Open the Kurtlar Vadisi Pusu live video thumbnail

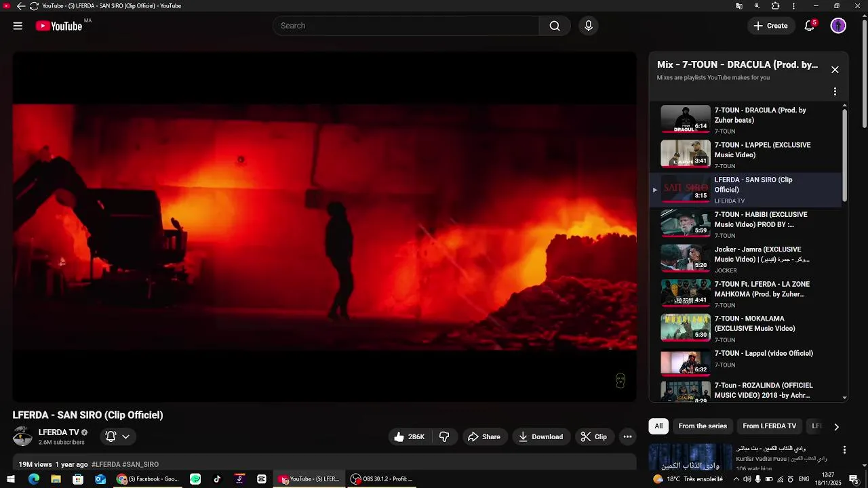[x=690, y=457]
